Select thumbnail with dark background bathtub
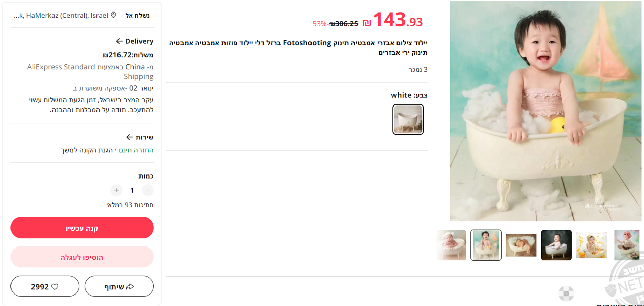The image size is (644, 306). [556, 245]
